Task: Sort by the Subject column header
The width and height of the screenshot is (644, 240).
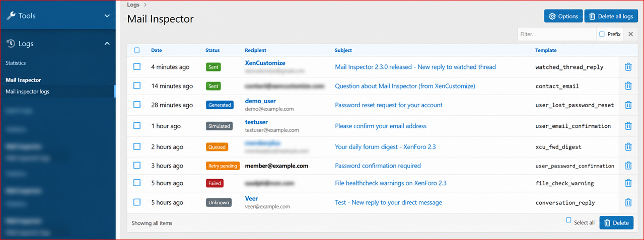Action: 343,50
